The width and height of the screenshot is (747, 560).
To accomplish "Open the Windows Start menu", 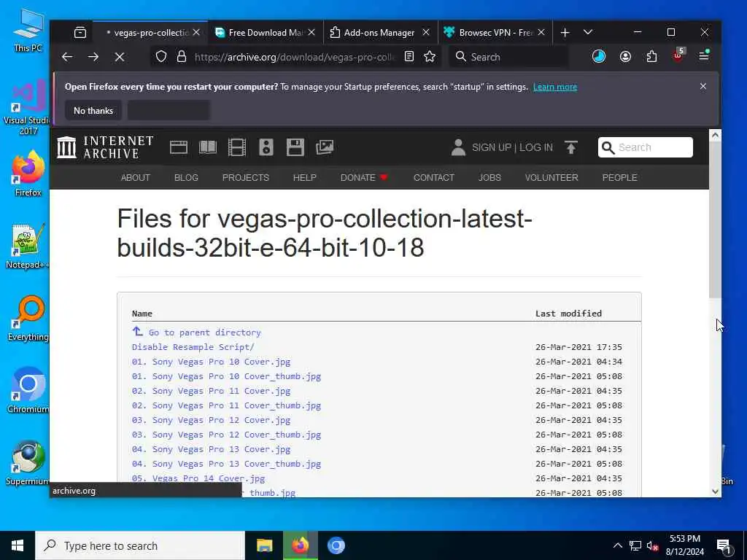I will (18, 545).
